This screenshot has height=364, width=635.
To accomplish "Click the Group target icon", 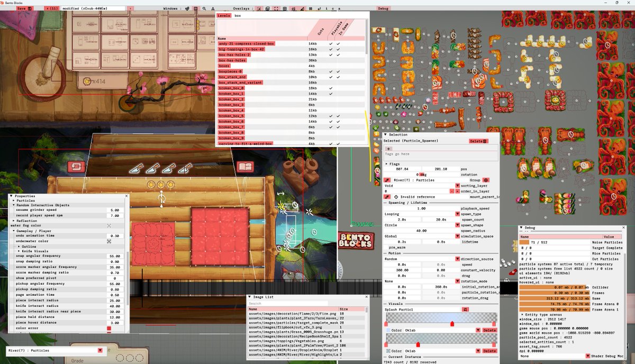I will (486, 180).
